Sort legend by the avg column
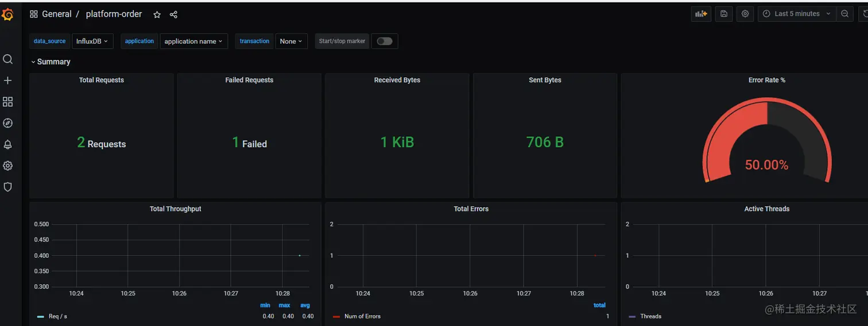The height and width of the screenshot is (326, 868). click(305, 305)
